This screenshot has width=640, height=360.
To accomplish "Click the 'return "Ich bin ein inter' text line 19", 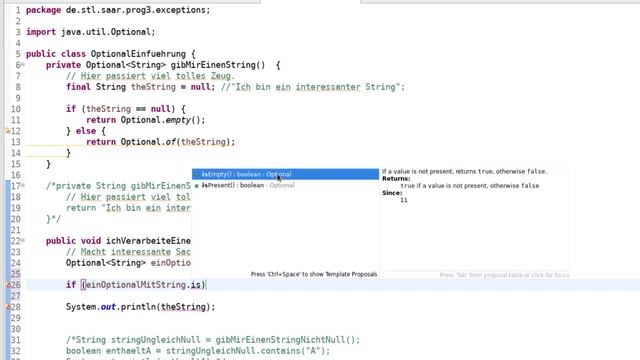I will click(x=128, y=208).
